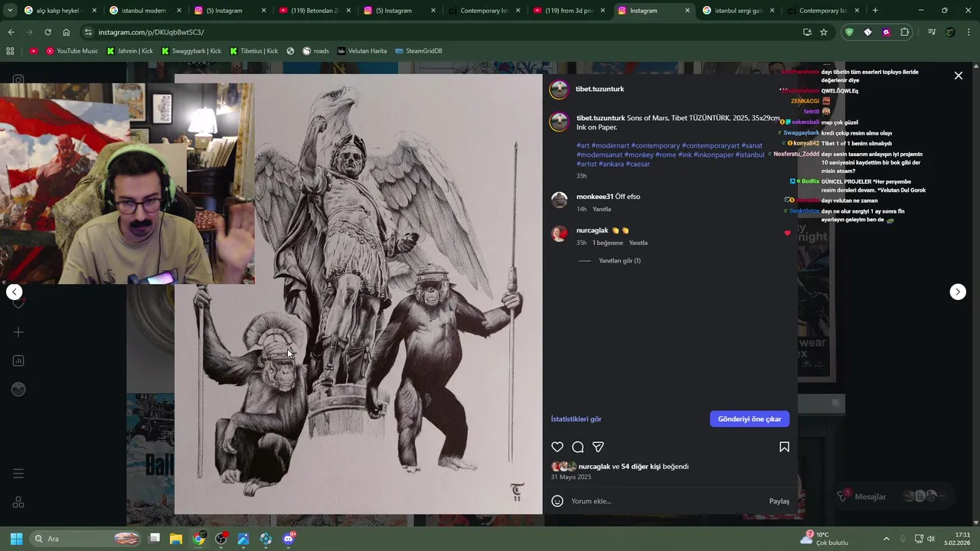Open Instagram sidebar create plus icon
This screenshot has height=551, width=980.
point(18,332)
